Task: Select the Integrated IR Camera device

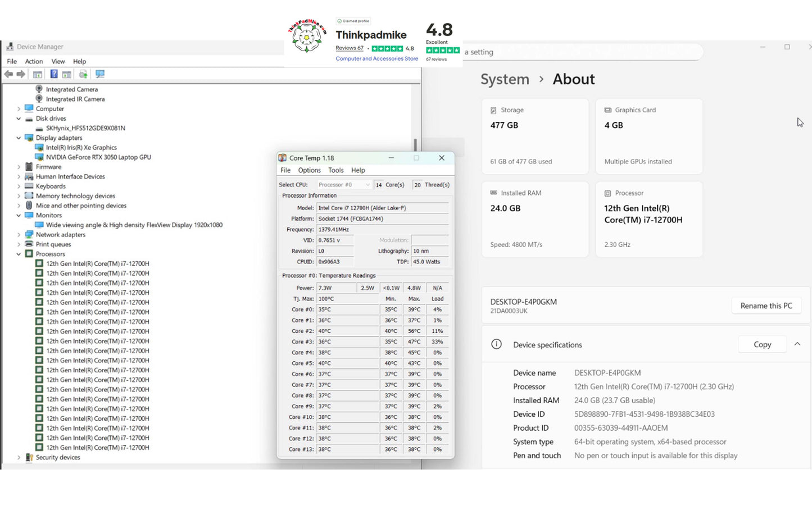Action: point(75,99)
